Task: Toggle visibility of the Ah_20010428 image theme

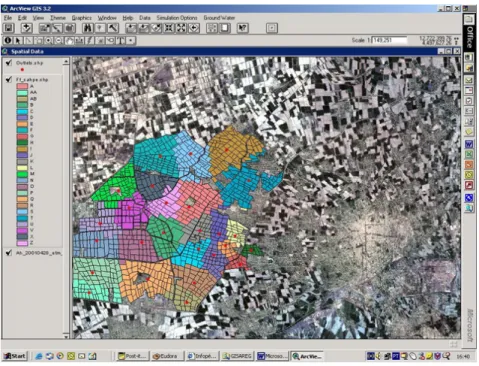Action: tap(9, 253)
